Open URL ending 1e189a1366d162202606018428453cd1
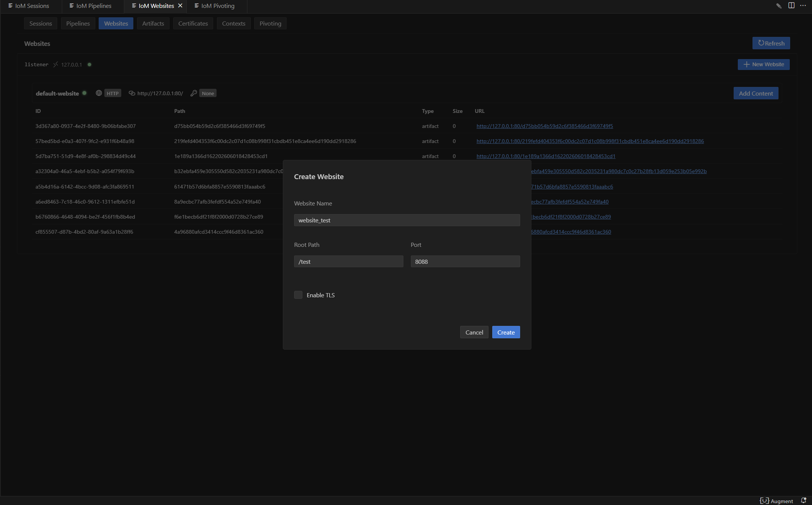The width and height of the screenshot is (812, 505). pos(546,156)
